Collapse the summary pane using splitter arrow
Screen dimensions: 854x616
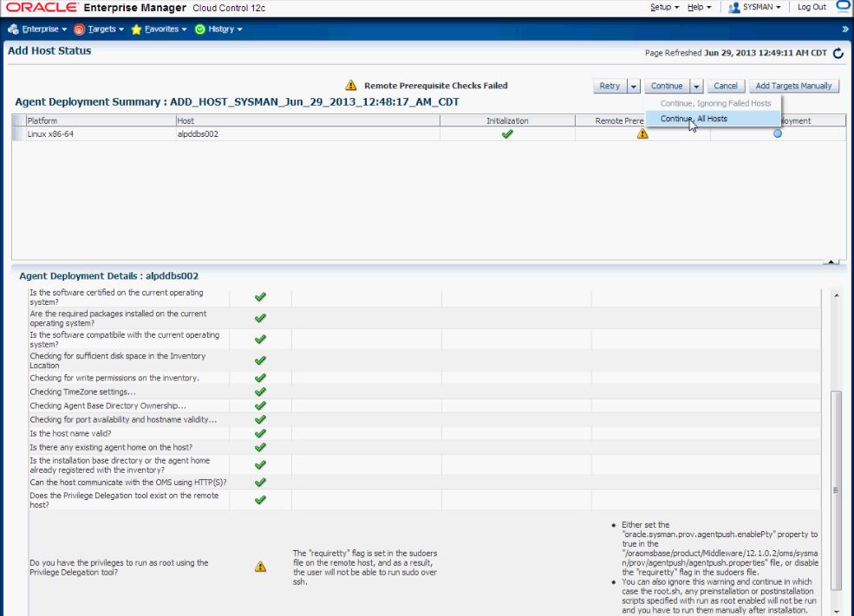(x=831, y=263)
